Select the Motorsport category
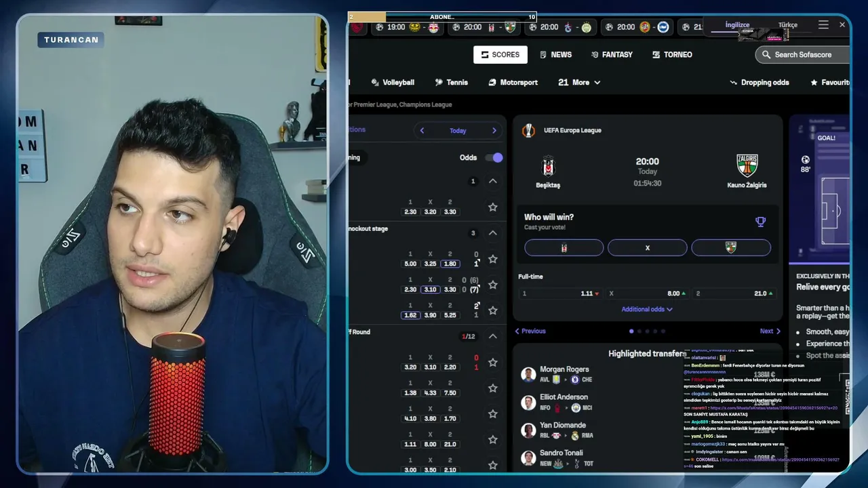Viewport: 868px width, 488px height. pos(513,83)
